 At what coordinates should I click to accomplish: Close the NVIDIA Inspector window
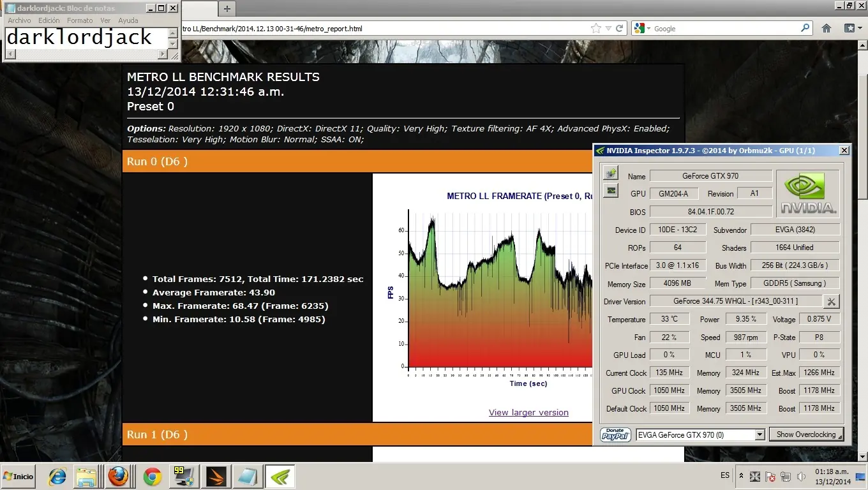844,151
